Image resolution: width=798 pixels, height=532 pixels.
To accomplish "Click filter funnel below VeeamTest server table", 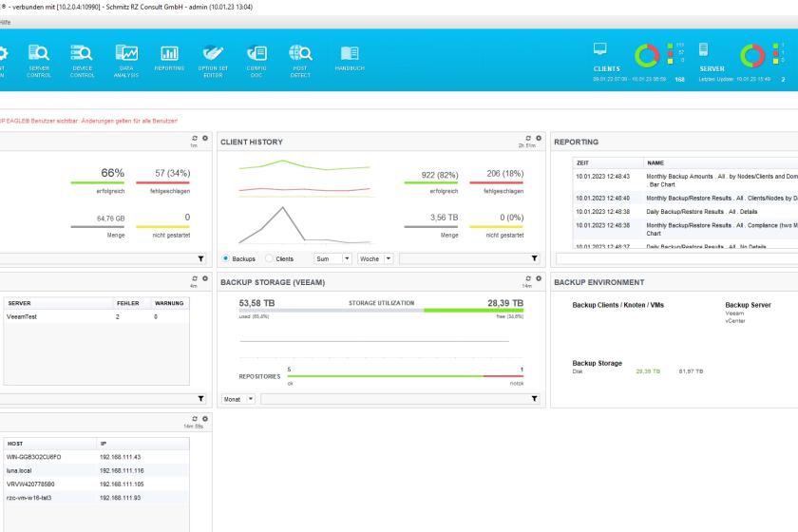I will (x=201, y=399).
